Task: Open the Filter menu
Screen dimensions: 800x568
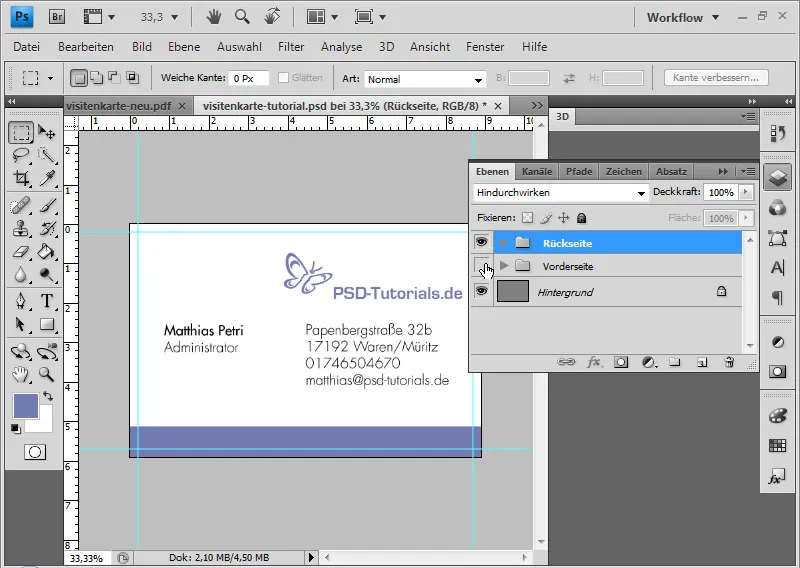Action: 291,47
